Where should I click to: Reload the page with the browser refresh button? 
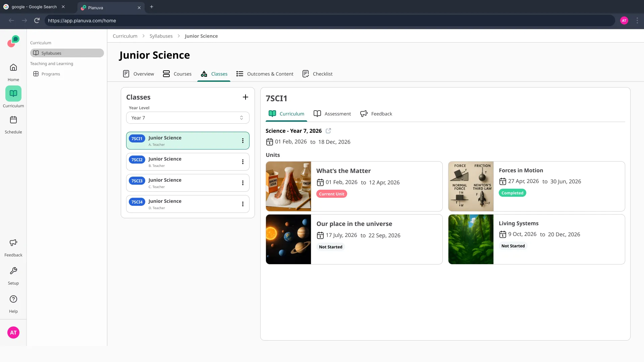37,20
